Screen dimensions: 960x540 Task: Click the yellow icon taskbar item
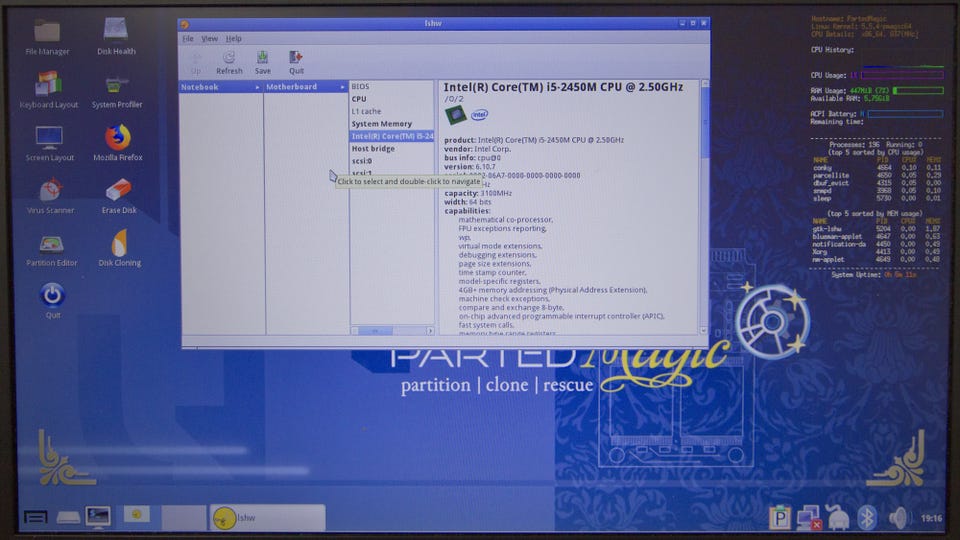[x=137, y=514]
